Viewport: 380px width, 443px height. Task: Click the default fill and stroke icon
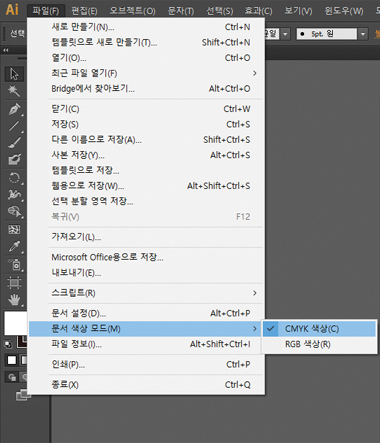(x=8, y=344)
